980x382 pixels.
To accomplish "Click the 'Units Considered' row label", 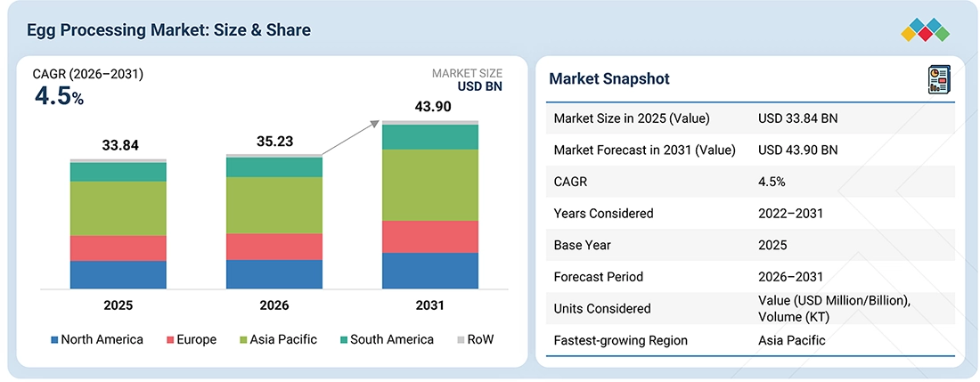I will [602, 308].
